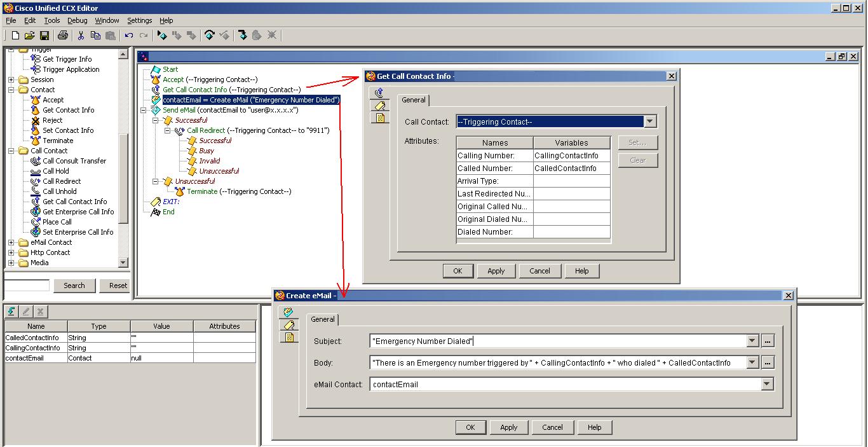Select the Set Contact Info palette step

click(68, 130)
